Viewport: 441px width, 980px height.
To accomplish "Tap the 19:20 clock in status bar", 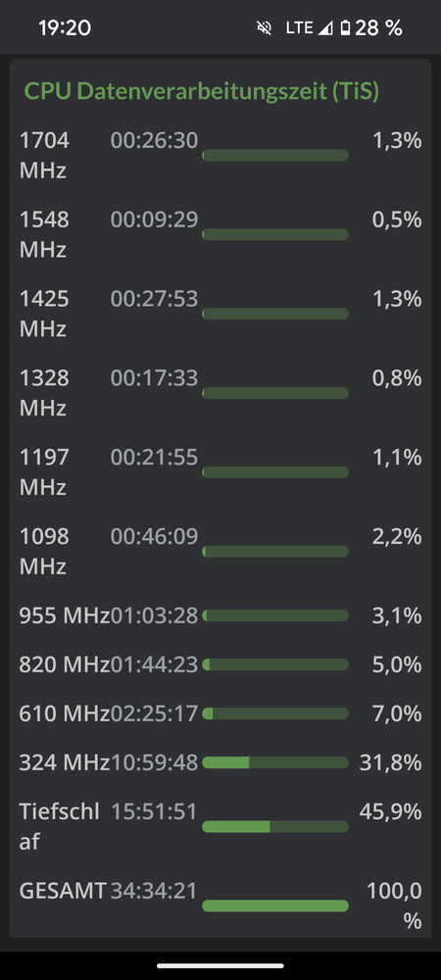I will (x=65, y=28).
